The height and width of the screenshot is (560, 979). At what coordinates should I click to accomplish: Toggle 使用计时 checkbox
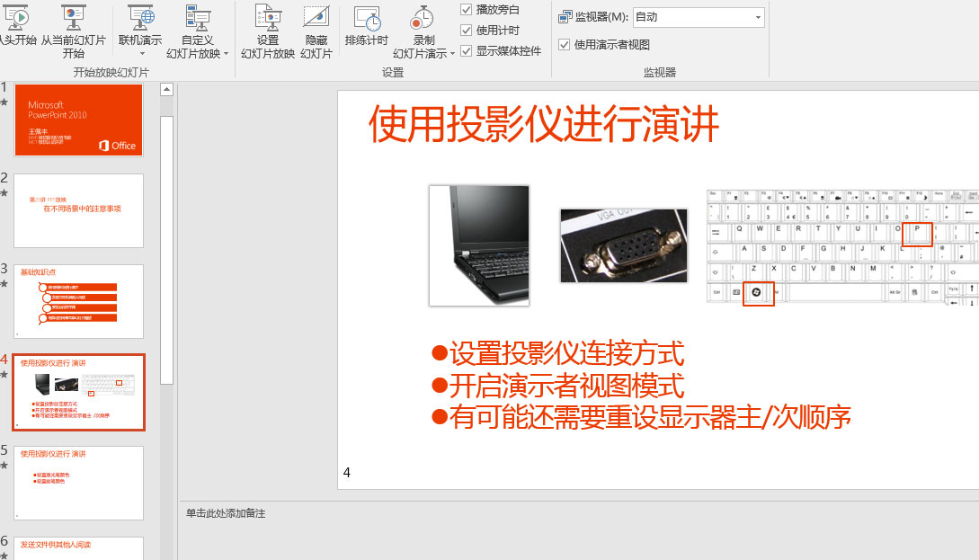click(466, 30)
